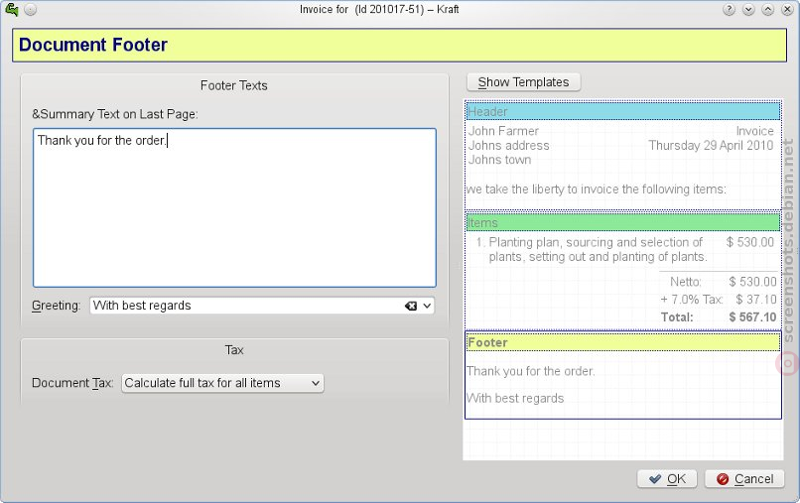
Task: Click the Total amount '$ 567.10'
Action: 753,317
